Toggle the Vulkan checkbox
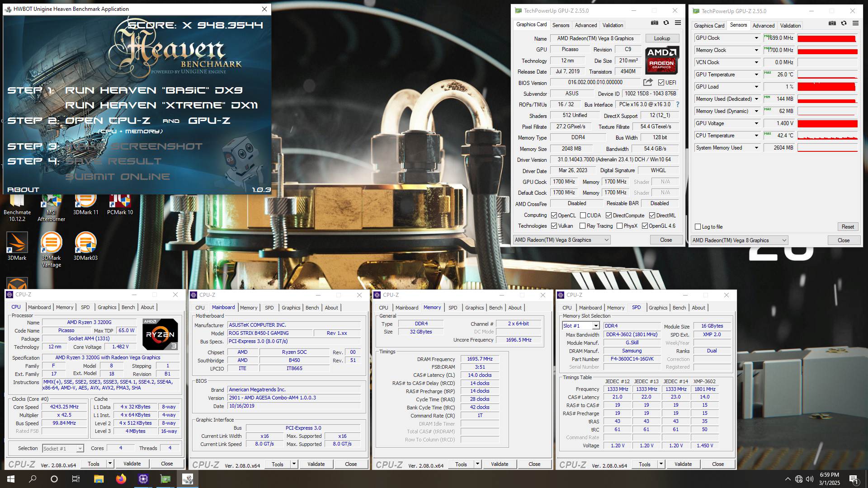 pyautogui.click(x=554, y=226)
